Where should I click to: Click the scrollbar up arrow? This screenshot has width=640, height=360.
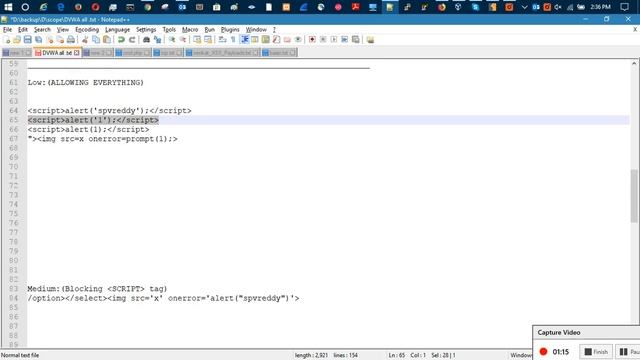(x=634, y=63)
